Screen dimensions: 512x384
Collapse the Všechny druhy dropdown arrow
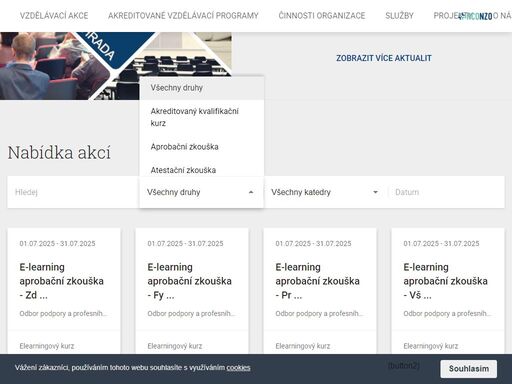(x=251, y=192)
